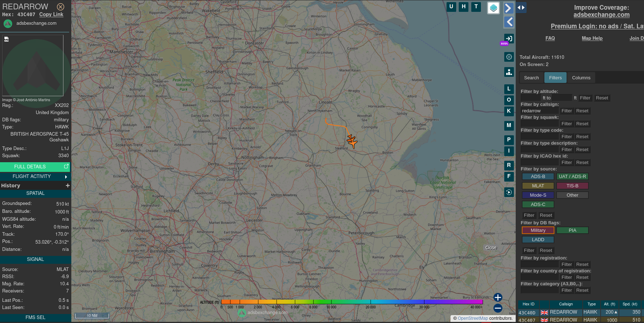Click the M multi-select button
The height and width of the screenshot is (323, 644).
tap(509, 126)
